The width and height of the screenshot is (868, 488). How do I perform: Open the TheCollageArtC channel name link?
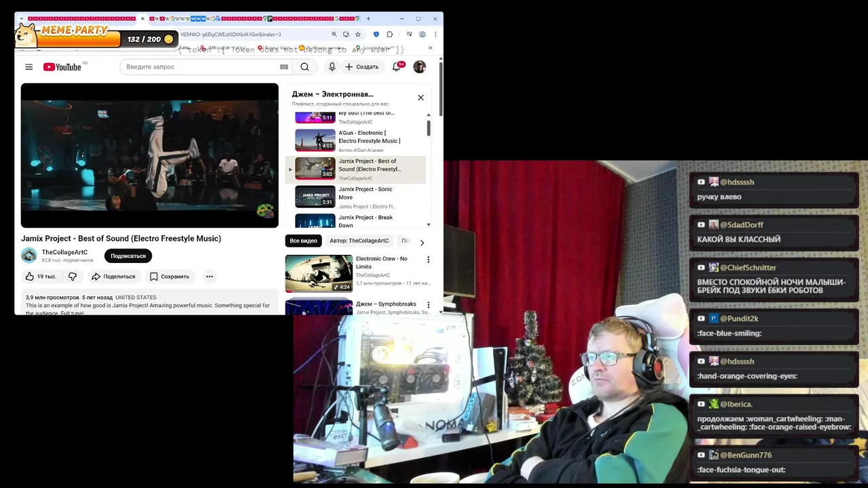coord(64,252)
